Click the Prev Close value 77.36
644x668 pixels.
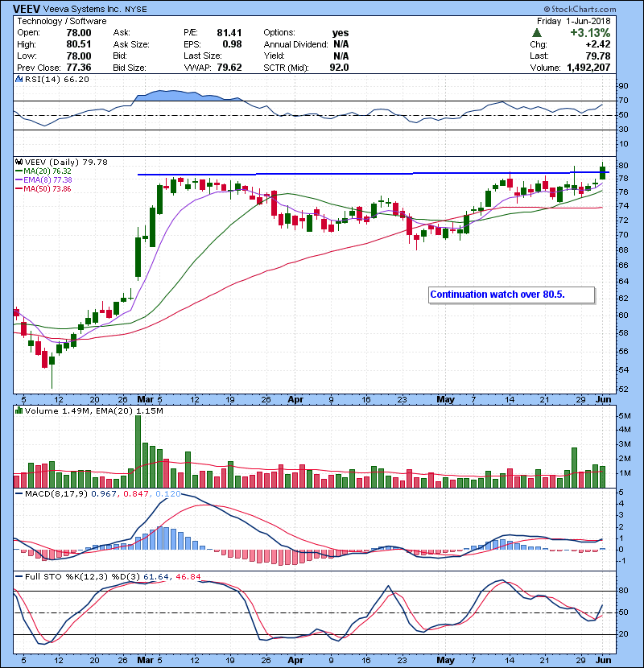click(78, 68)
